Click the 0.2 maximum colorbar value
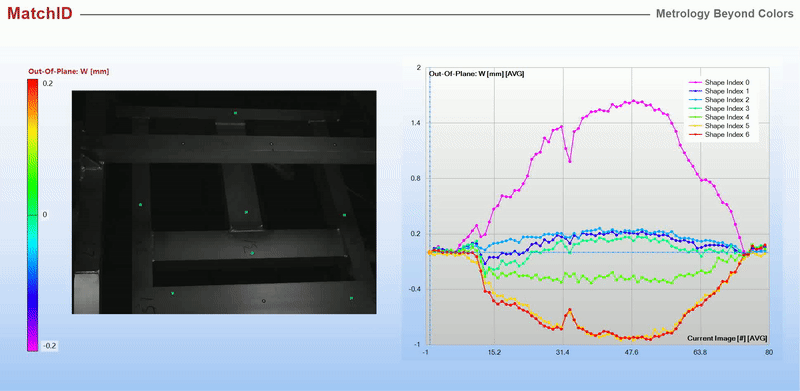Image resolution: width=800 pixels, height=391 pixels. [x=48, y=83]
